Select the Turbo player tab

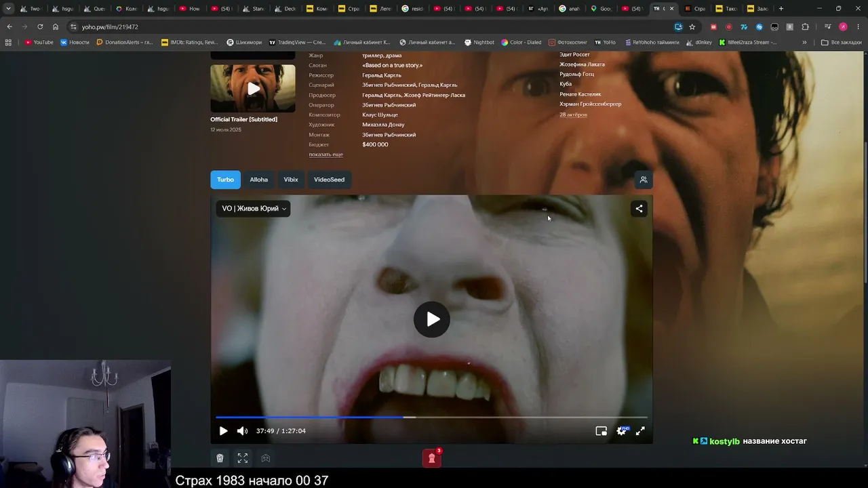(x=225, y=180)
